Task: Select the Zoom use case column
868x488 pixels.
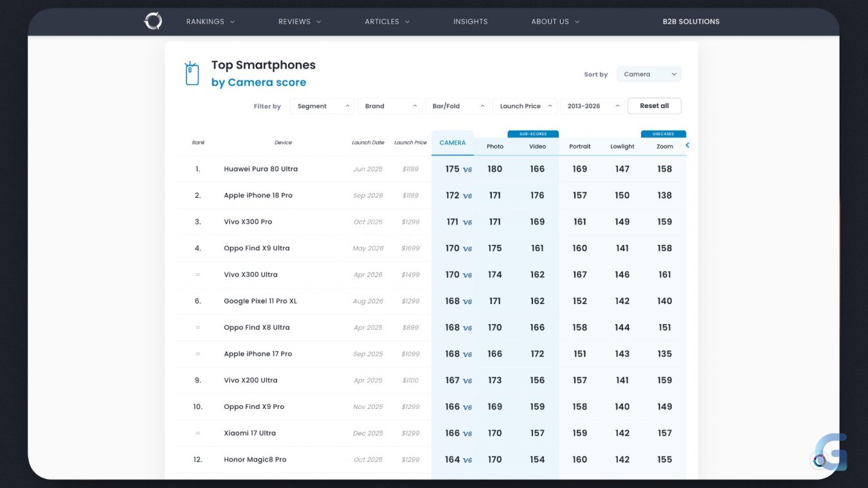Action: tap(665, 147)
